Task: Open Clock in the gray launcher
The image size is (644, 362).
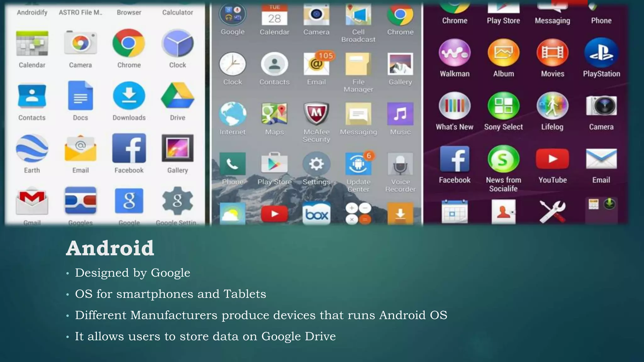Action: [233, 64]
